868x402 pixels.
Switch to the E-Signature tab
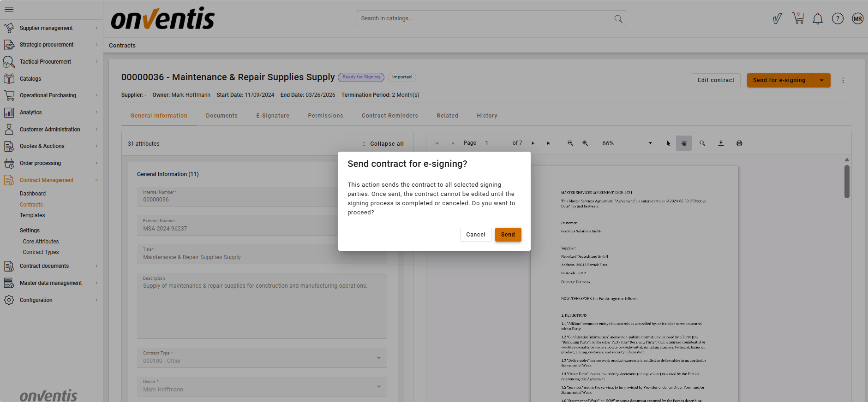(x=273, y=116)
